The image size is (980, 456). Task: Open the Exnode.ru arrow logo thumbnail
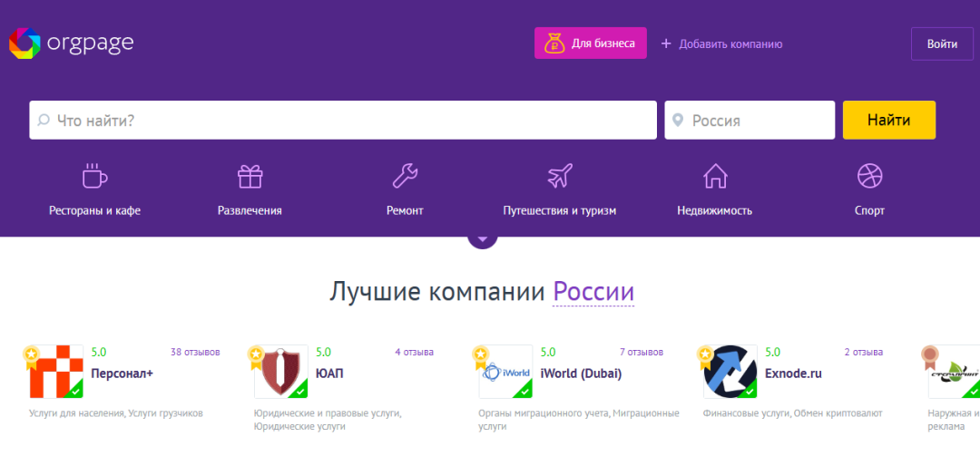(x=730, y=372)
